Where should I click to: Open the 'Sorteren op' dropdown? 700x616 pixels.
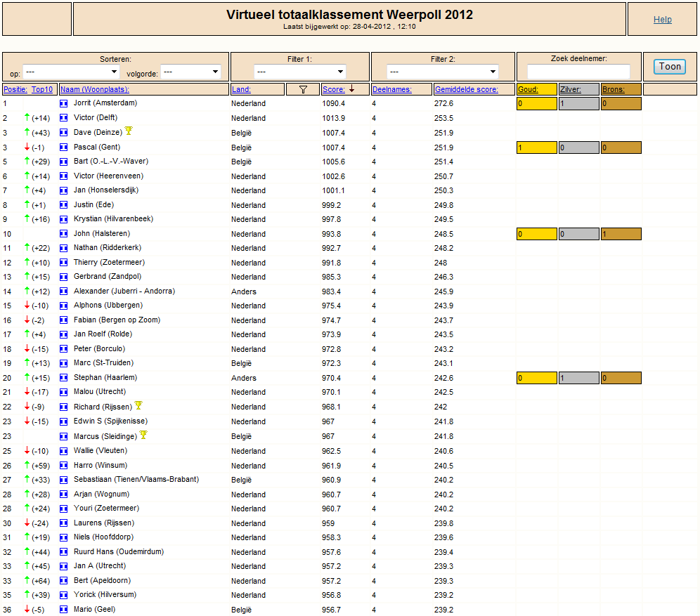(71, 72)
